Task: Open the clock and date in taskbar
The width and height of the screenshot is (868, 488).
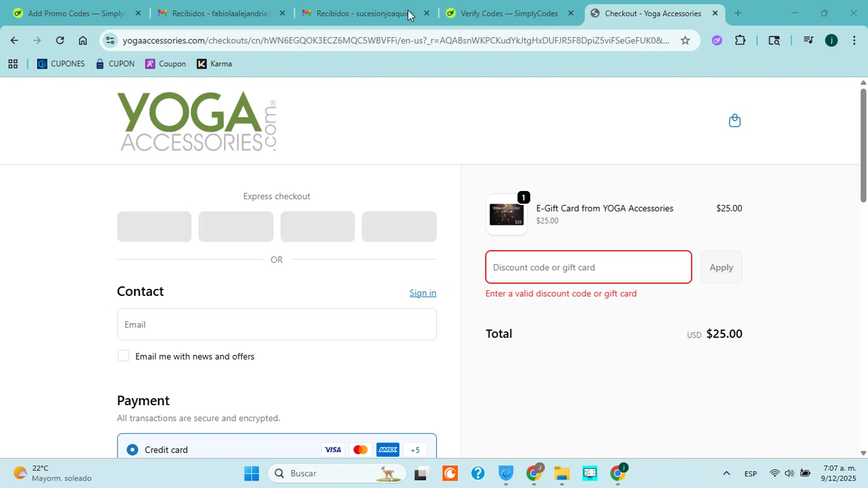Action: (x=838, y=474)
